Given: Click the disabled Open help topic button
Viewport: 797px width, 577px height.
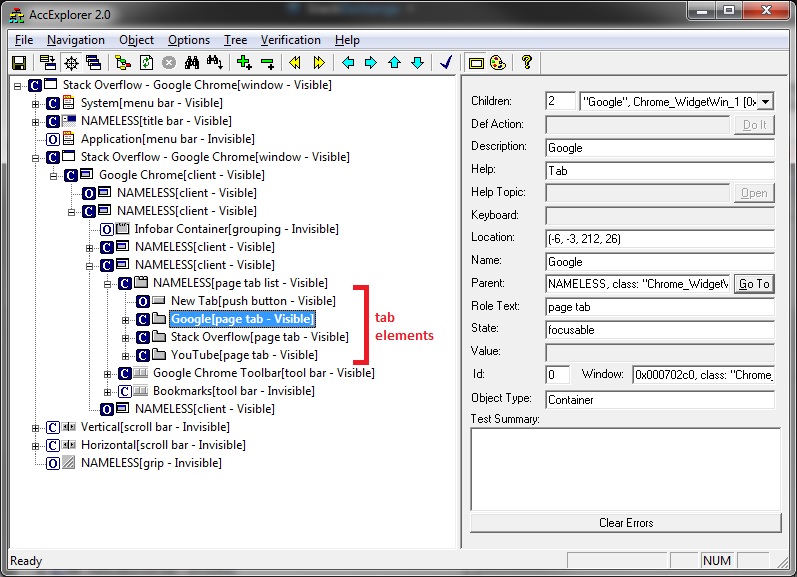Looking at the screenshot, I should [754, 193].
